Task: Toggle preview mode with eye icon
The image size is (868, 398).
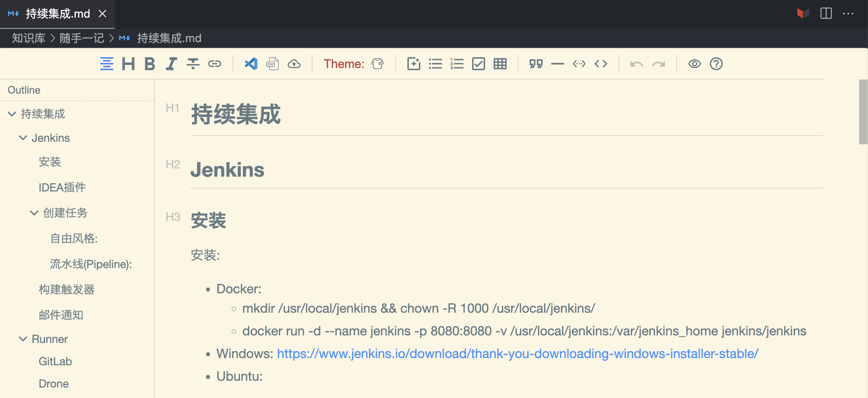Action: (694, 64)
